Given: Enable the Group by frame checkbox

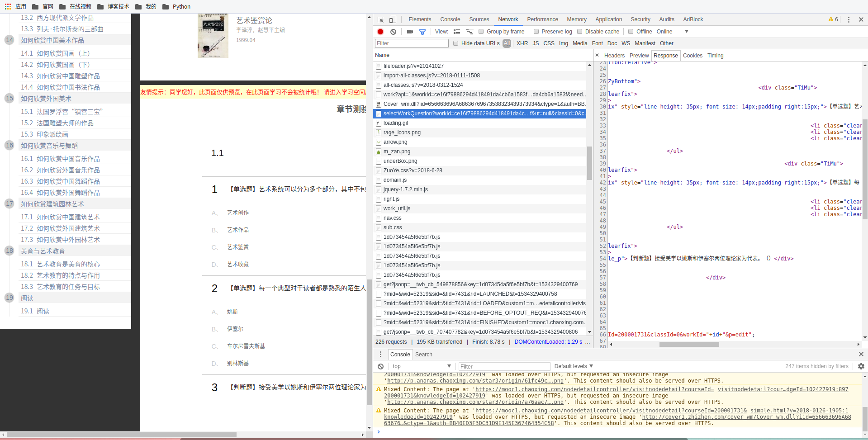Looking at the screenshot, I should pos(481,32).
